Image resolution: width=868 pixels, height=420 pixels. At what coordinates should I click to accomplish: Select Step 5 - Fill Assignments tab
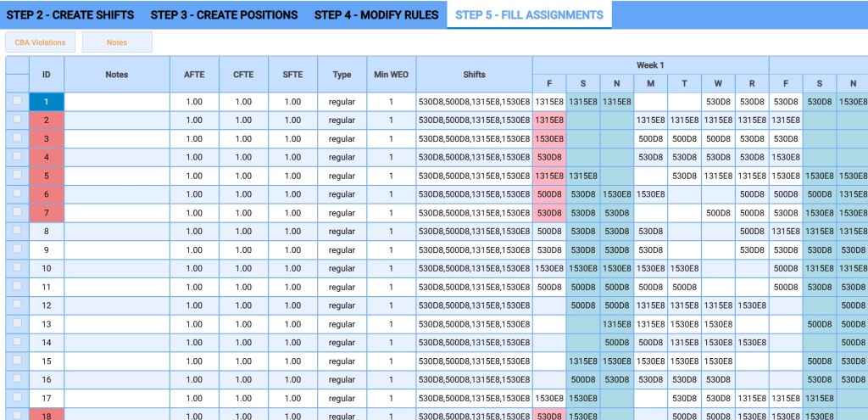529,15
